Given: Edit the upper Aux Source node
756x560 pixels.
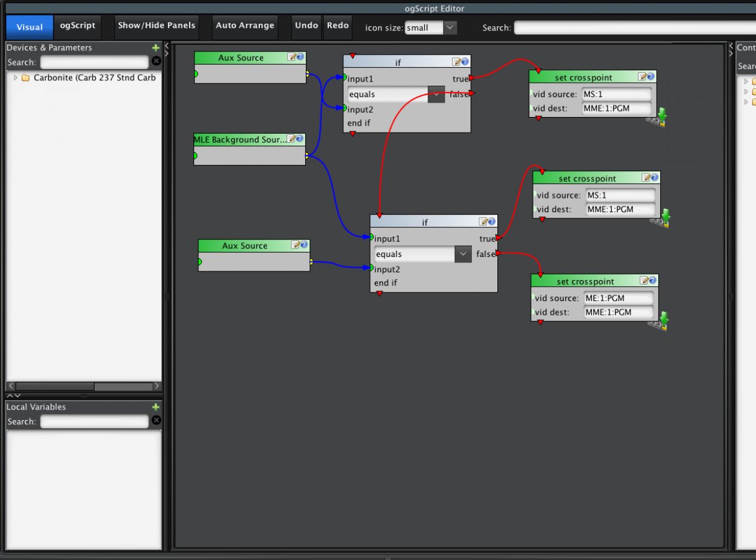Looking at the screenshot, I should click(292, 57).
